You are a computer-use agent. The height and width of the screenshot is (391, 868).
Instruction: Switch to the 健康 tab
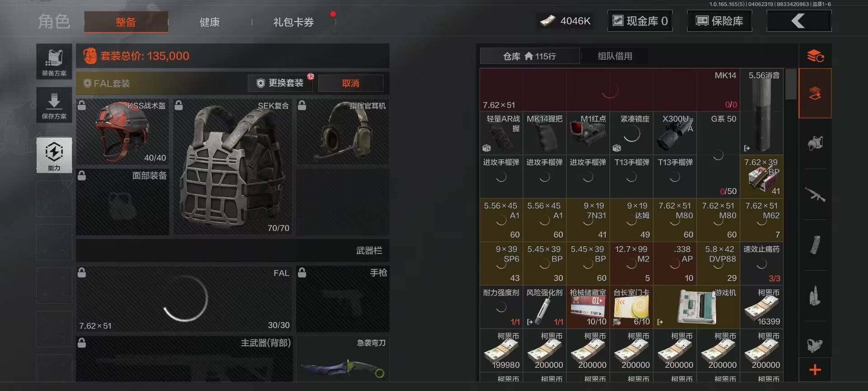pyautogui.click(x=210, y=22)
